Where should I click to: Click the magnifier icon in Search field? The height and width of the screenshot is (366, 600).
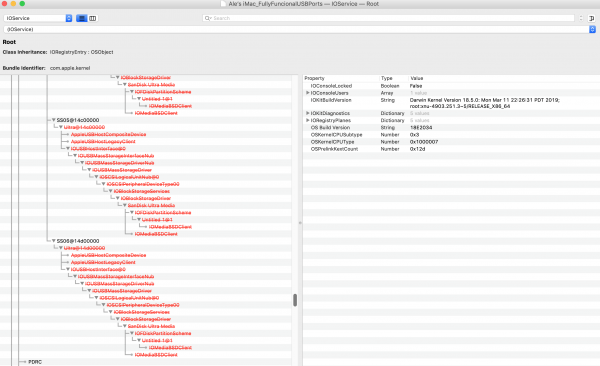pos(208,18)
